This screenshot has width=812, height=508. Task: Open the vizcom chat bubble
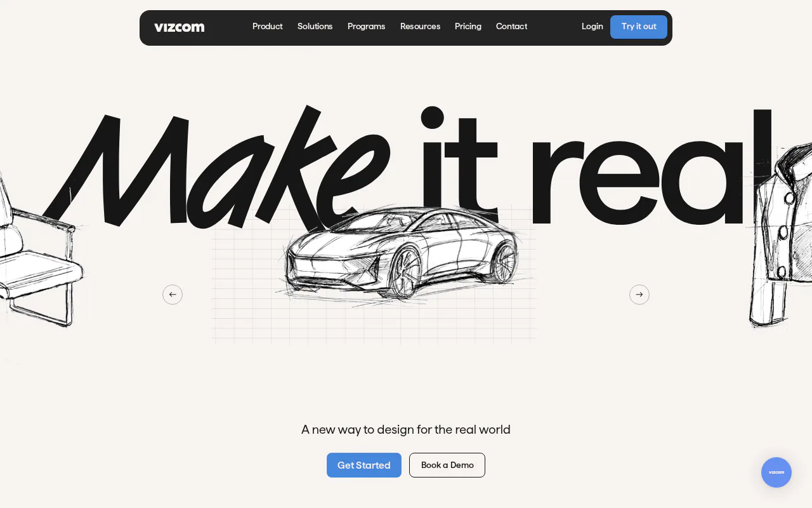(x=776, y=472)
